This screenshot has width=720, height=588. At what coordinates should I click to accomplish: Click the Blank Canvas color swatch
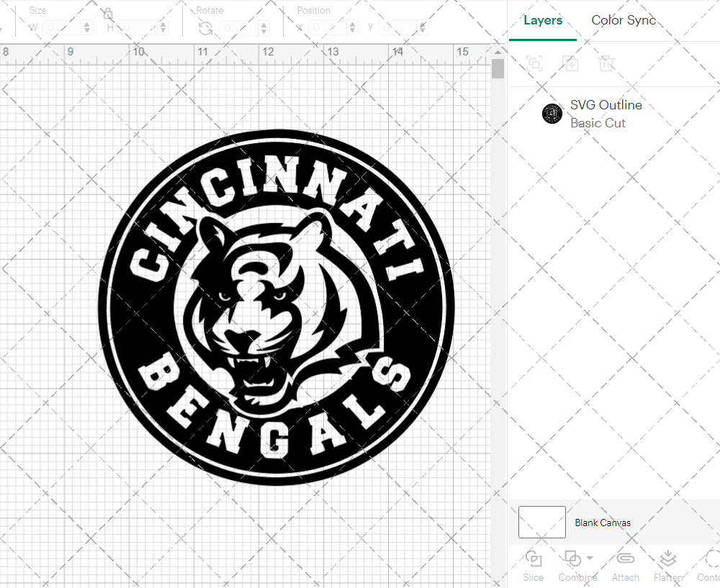pyautogui.click(x=541, y=523)
